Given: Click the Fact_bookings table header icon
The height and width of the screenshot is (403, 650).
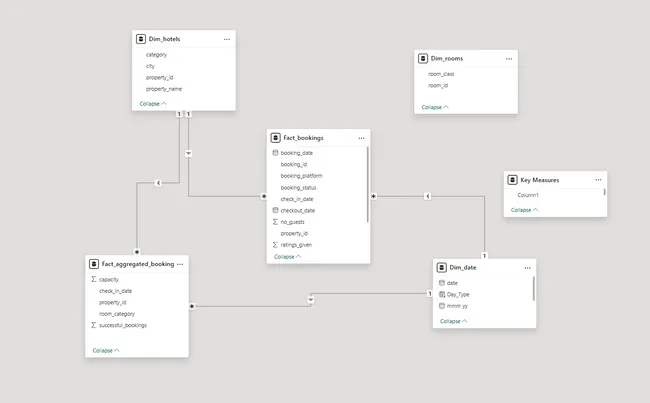Looking at the screenshot, I should coord(276,137).
